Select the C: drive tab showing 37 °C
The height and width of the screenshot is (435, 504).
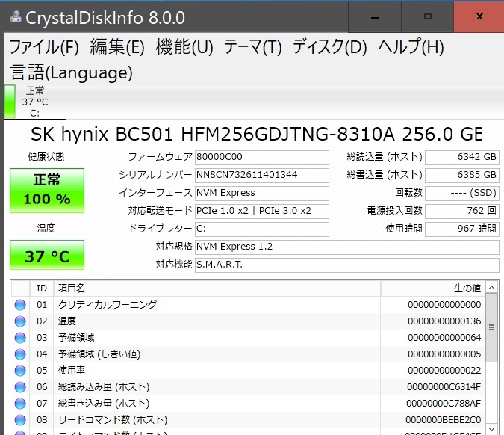[34, 102]
